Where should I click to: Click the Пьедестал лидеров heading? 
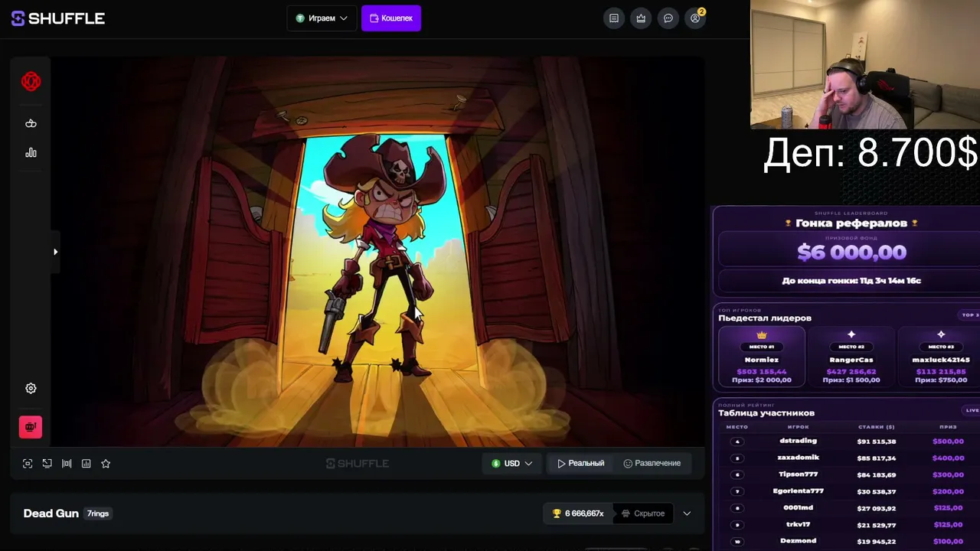[x=765, y=318]
